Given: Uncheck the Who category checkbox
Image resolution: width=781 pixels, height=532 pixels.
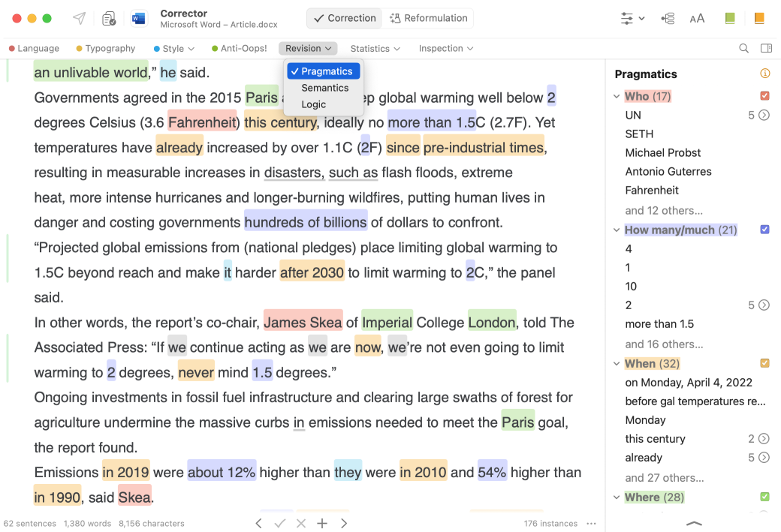Looking at the screenshot, I should pyautogui.click(x=764, y=96).
